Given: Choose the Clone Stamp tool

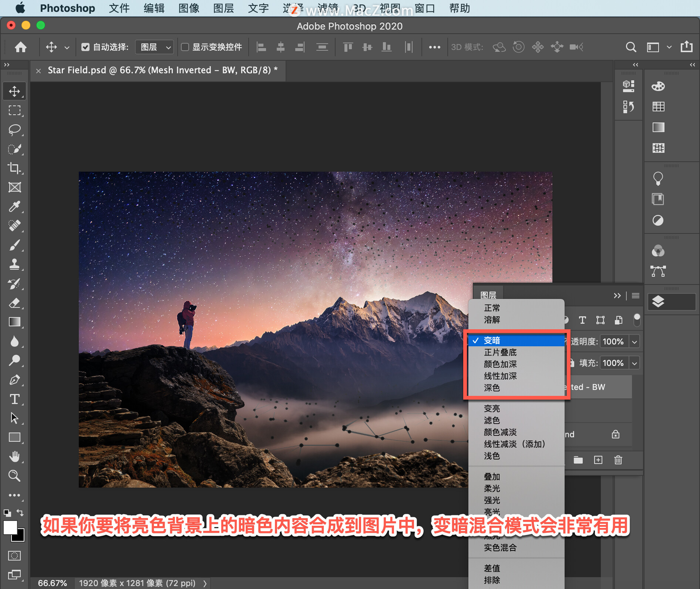Looking at the screenshot, I should 14,264.
